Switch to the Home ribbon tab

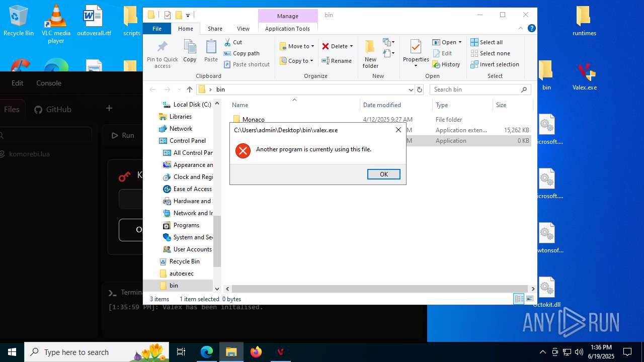pyautogui.click(x=186, y=29)
